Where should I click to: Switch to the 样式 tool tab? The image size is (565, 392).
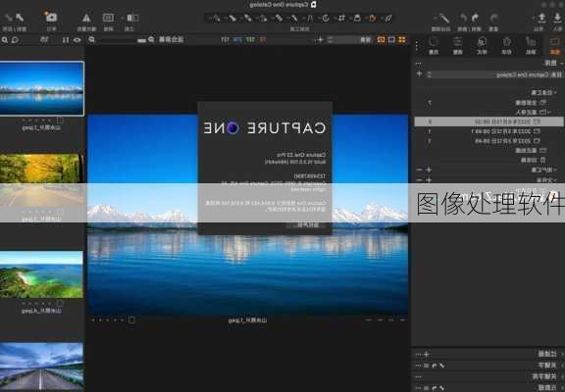click(x=482, y=46)
